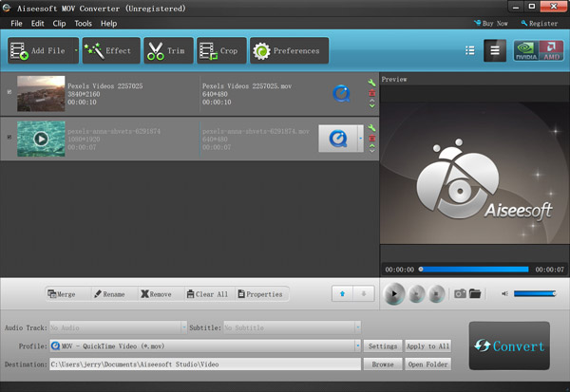
Task: Open the Trim tool
Action: (168, 50)
